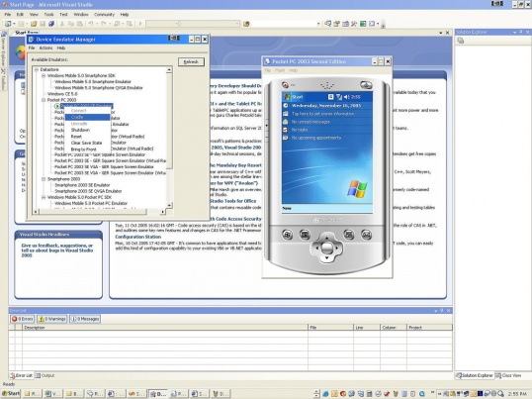Viewport: 532px width, 399px height.
Task: Click the properties icon in Solution Explorer panel
Action: click(461, 41)
